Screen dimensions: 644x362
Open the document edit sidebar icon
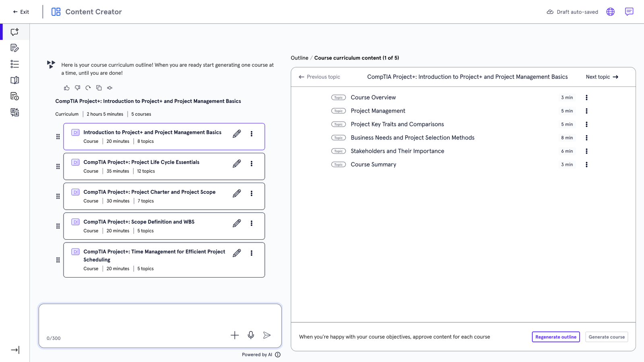[14, 48]
